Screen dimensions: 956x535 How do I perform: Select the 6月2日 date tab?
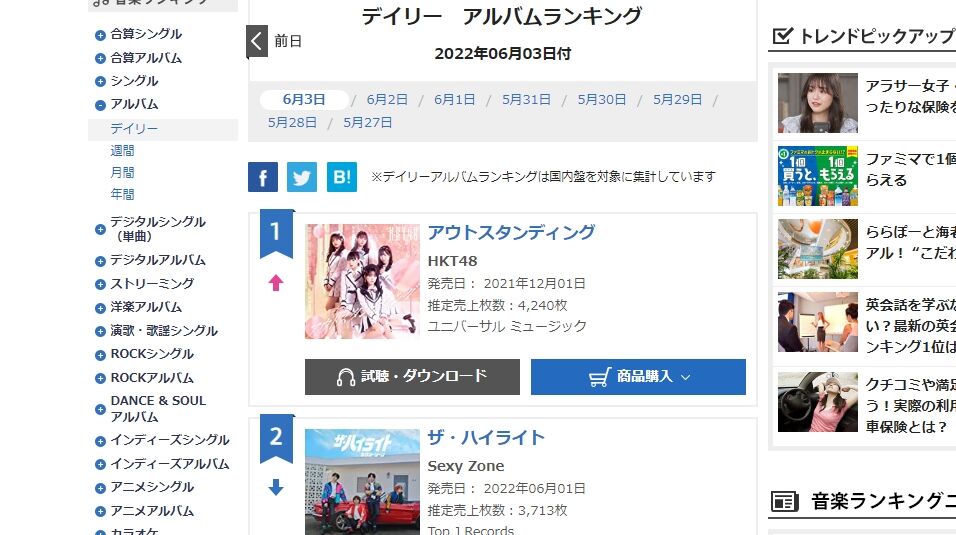[x=387, y=99]
